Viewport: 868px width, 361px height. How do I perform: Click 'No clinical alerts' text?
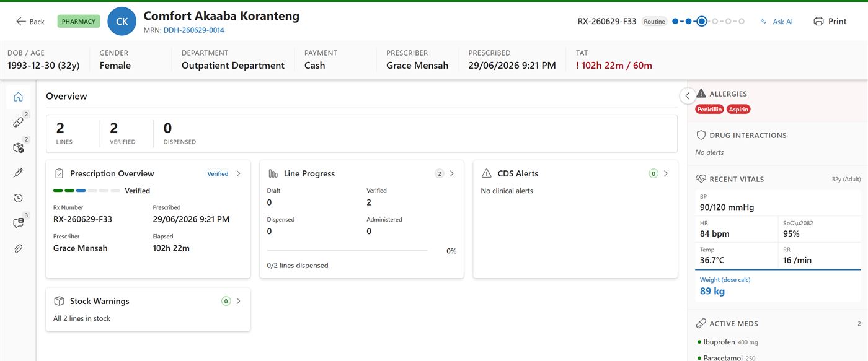(x=507, y=191)
